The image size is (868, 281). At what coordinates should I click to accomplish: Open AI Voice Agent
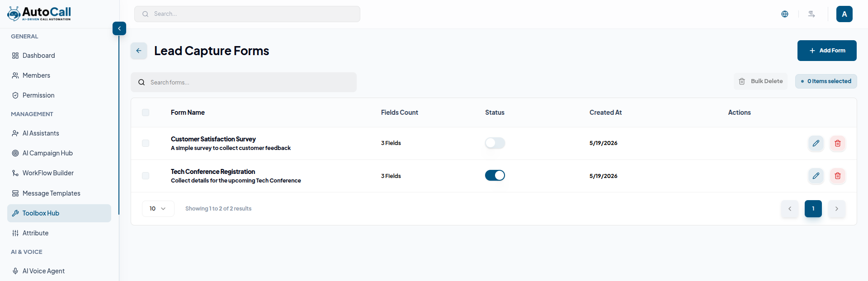[59, 271]
